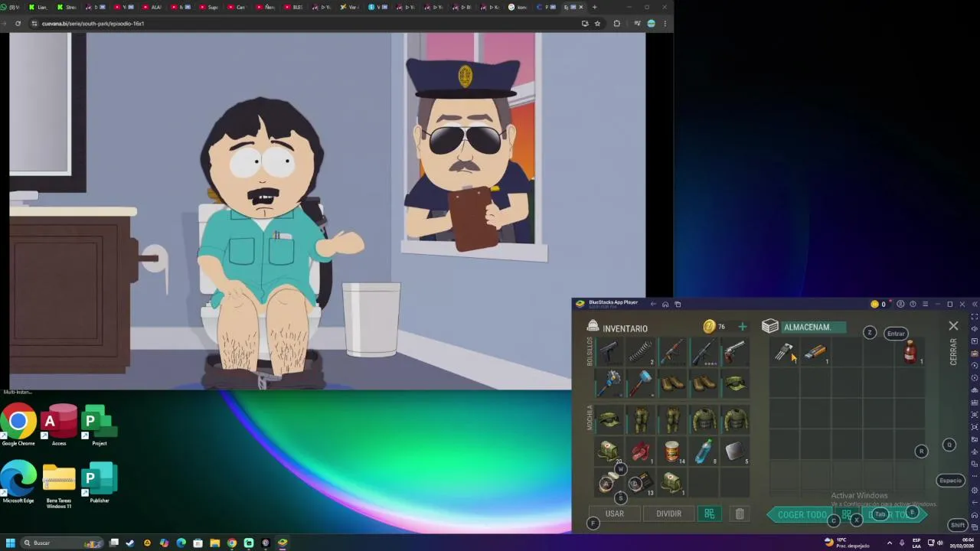
Task: Select the orange USB drive in storage
Action: point(815,352)
